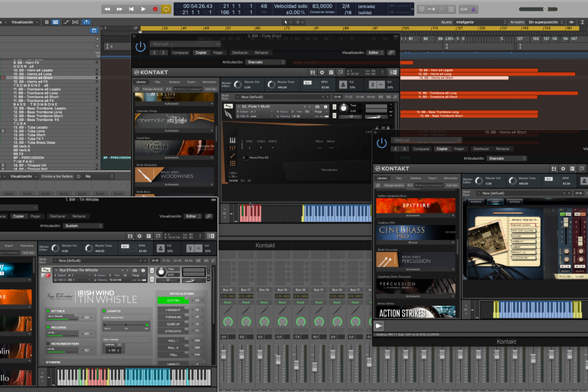Select Libraries tab in Flute Short Kontakt
Screen dimensions: 588x392
click(142, 82)
